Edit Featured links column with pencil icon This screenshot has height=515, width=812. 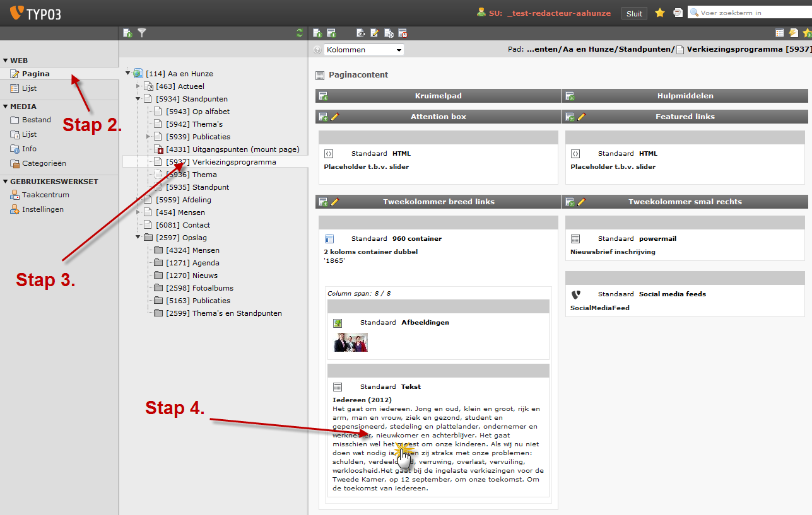point(581,117)
